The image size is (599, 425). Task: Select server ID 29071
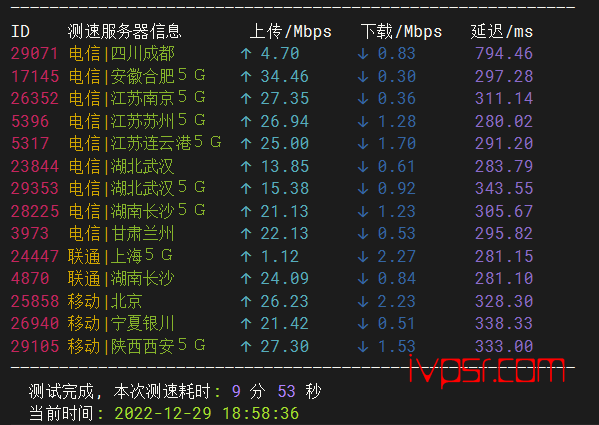click(34, 53)
